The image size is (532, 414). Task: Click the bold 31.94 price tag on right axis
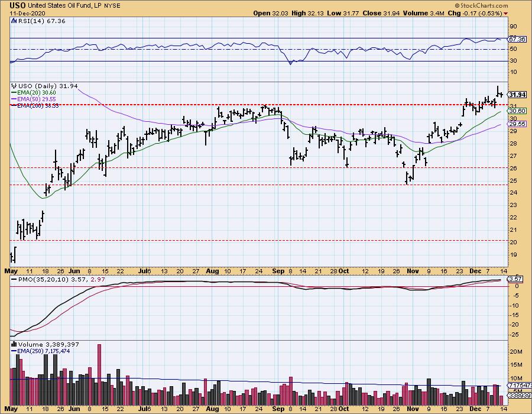(517, 95)
